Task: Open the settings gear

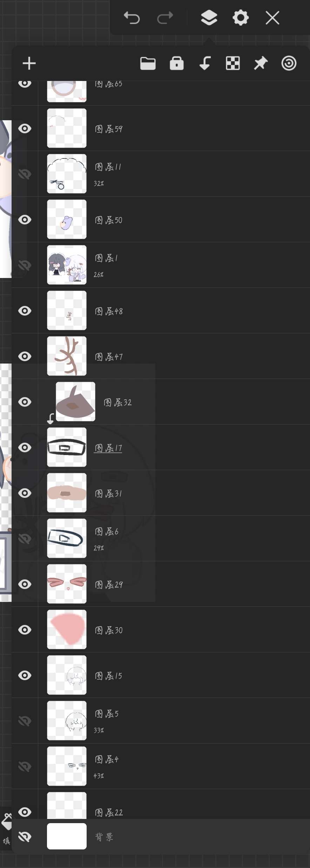Action: [241, 18]
